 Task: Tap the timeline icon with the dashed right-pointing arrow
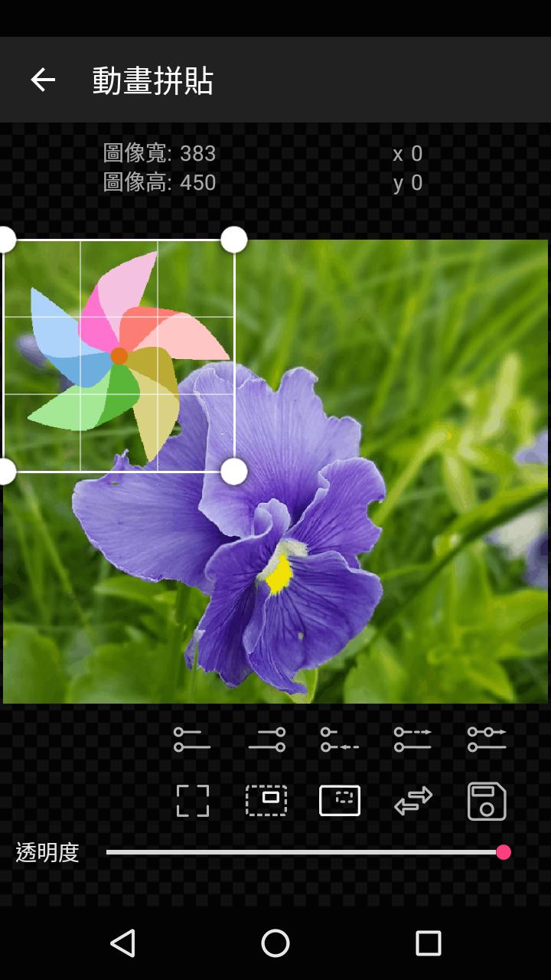pyautogui.click(x=413, y=739)
